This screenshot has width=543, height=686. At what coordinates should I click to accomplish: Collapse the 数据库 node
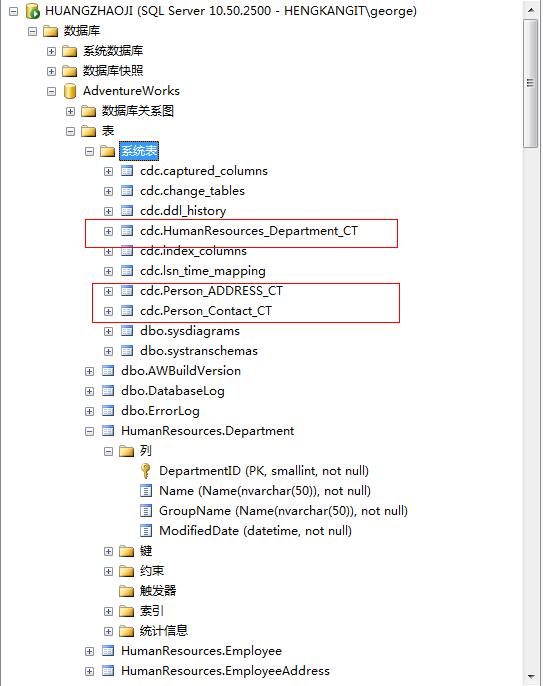coord(32,32)
